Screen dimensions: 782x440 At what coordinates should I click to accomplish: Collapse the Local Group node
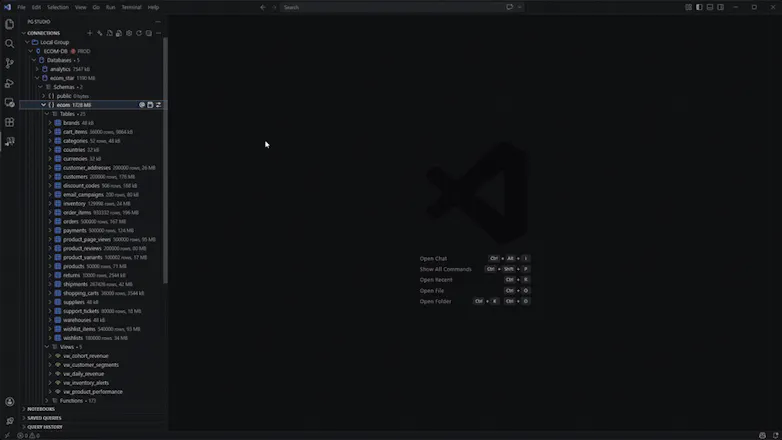point(27,42)
